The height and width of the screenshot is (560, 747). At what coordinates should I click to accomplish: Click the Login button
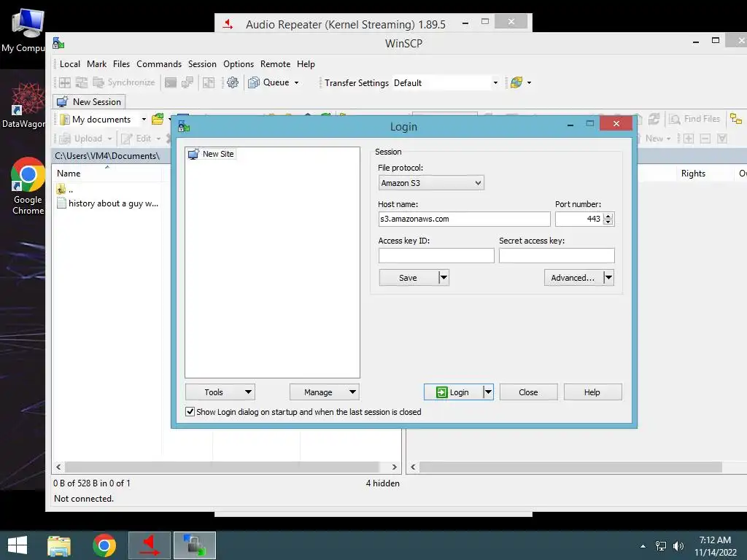454,392
